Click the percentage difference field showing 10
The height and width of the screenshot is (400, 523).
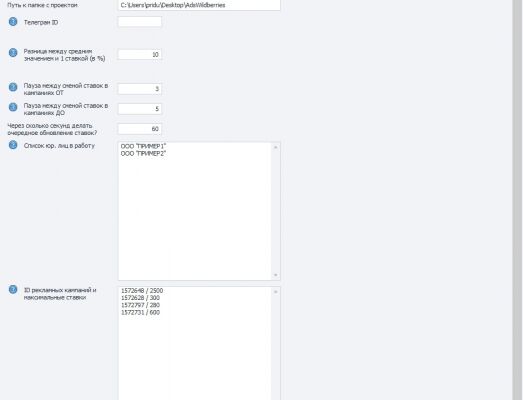point(140,54)
